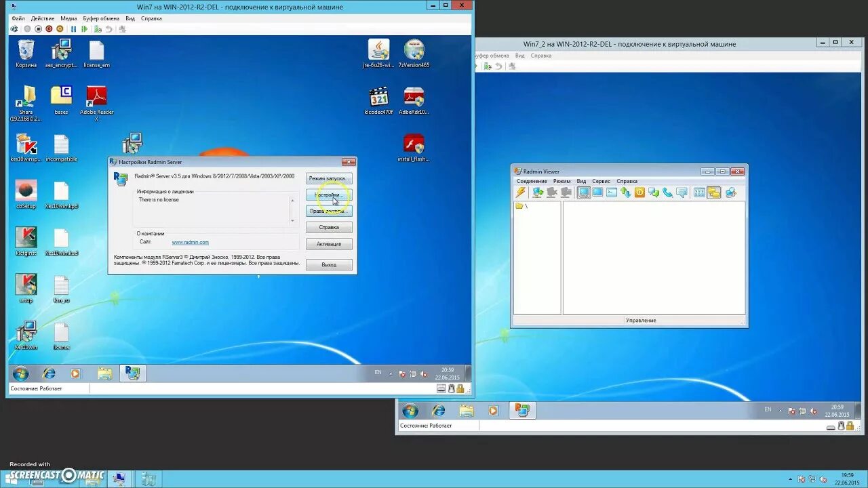The height and width of the screenshot is (488, 868).
Task: Click the Send Message bubble icon in Radmin Viewer
Action: point(682,192)
